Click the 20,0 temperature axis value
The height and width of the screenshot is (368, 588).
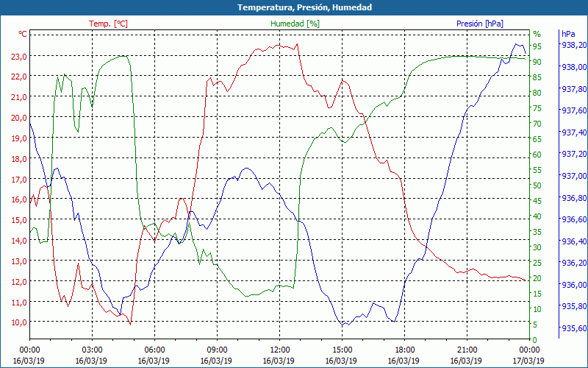tap(20, 118)
